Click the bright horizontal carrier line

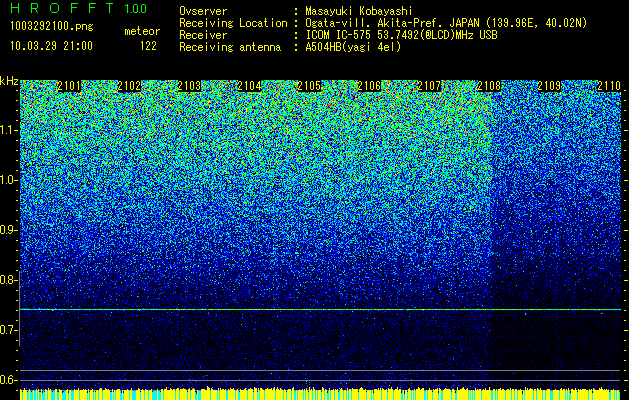(x=321, y=309)
